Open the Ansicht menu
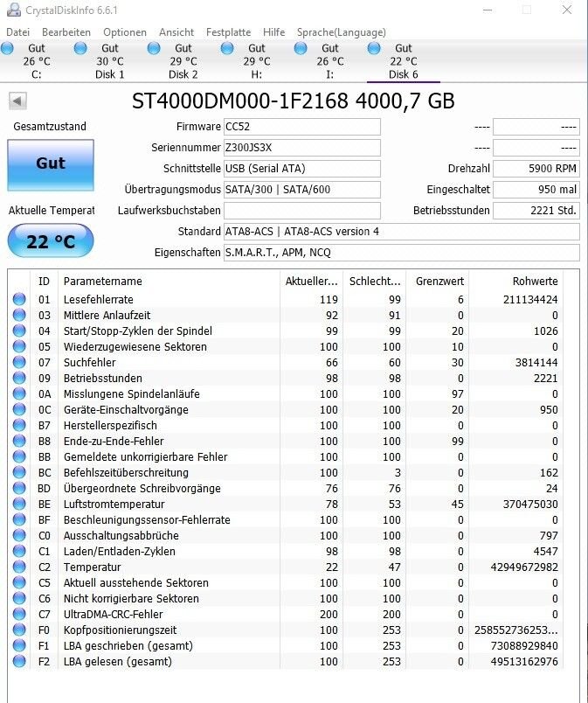588x703 pixels. pos(176,32)
